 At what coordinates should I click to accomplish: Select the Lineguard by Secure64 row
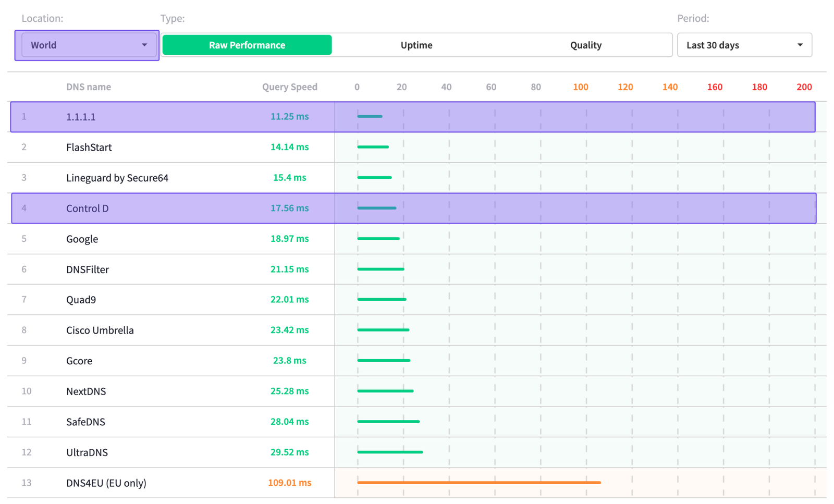click(x=117, y=177)
